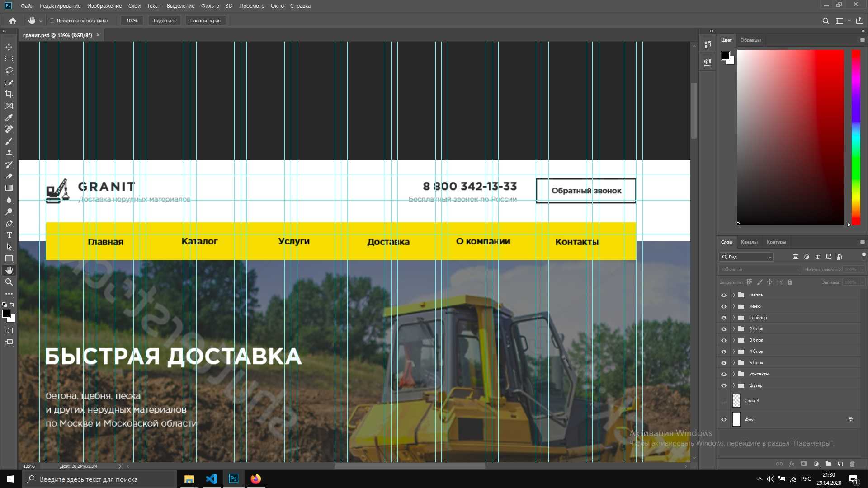Screen dimensions: 868x488
Task: Open the History panel icon
Action: [x=708, y=45]
